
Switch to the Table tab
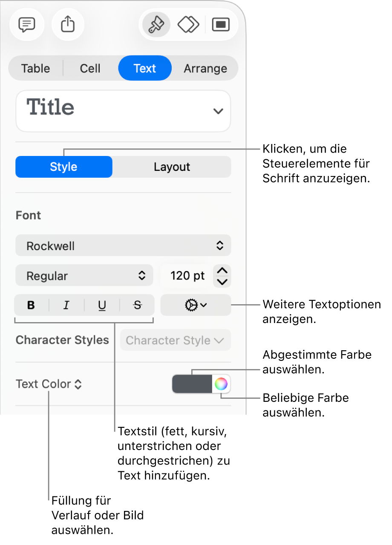pyautogui.click(x=36, y=68)
